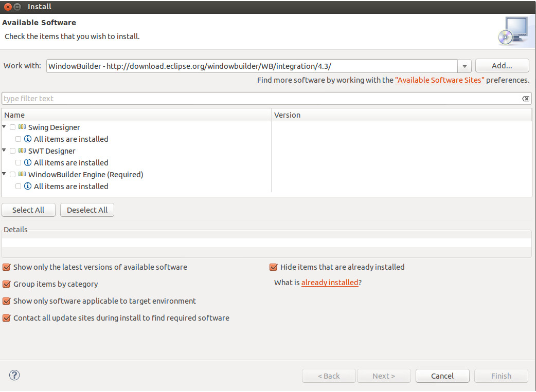Click the Work with URL text field

[252, 66]
